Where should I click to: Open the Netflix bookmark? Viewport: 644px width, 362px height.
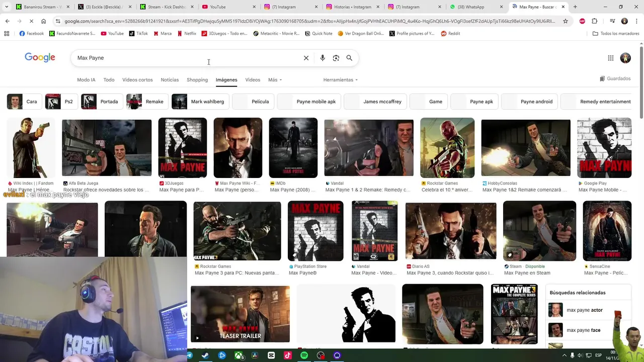click(x=187, y=34)
